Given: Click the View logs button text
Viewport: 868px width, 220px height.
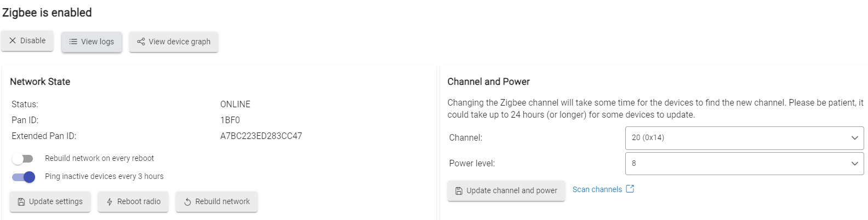Looking at the screenshot, I should click(x=98, y=42).
